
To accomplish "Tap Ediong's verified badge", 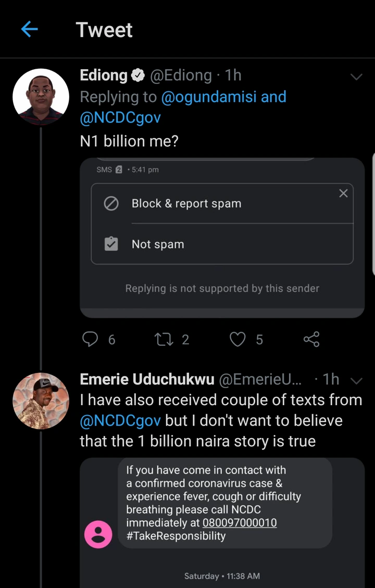I will pos(138,76).
